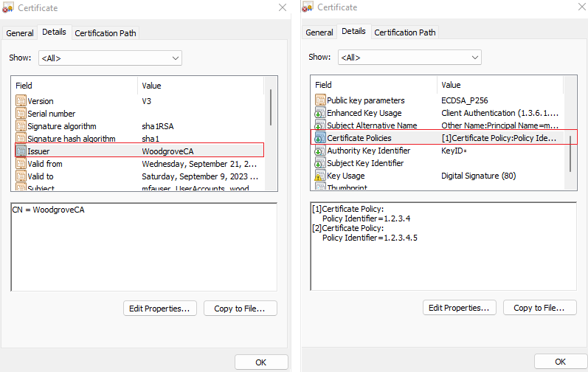
Task: Click the policy details text box
Action: [x=443, y=247]
